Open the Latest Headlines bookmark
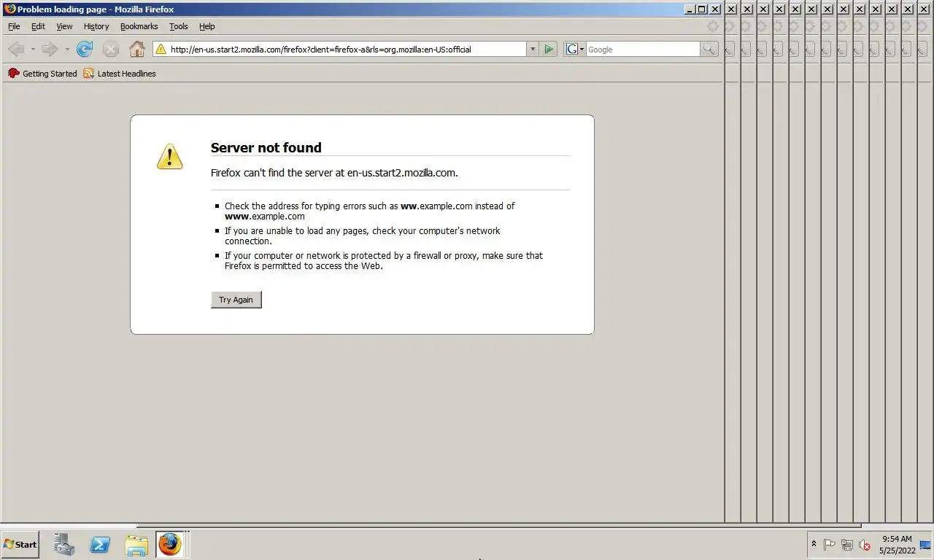 point(120,73)
